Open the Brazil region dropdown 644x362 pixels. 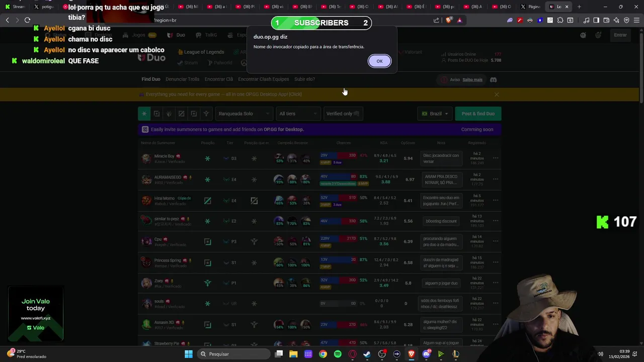pyautogui.click(x=435, y=114)
